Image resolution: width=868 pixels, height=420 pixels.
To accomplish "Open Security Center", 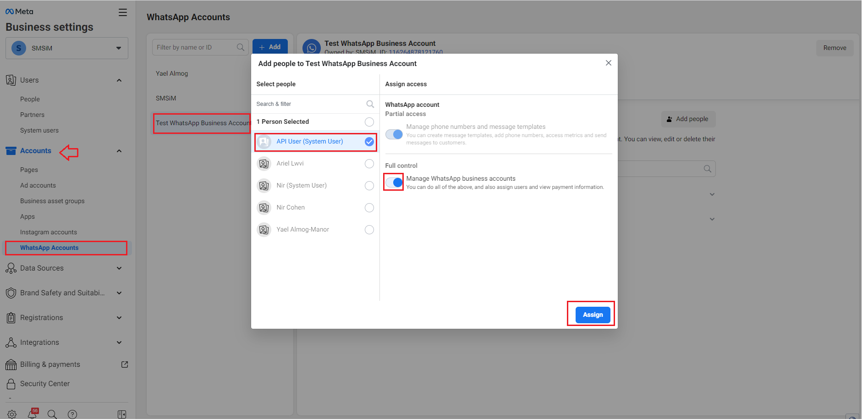I will tap(45, 384).
